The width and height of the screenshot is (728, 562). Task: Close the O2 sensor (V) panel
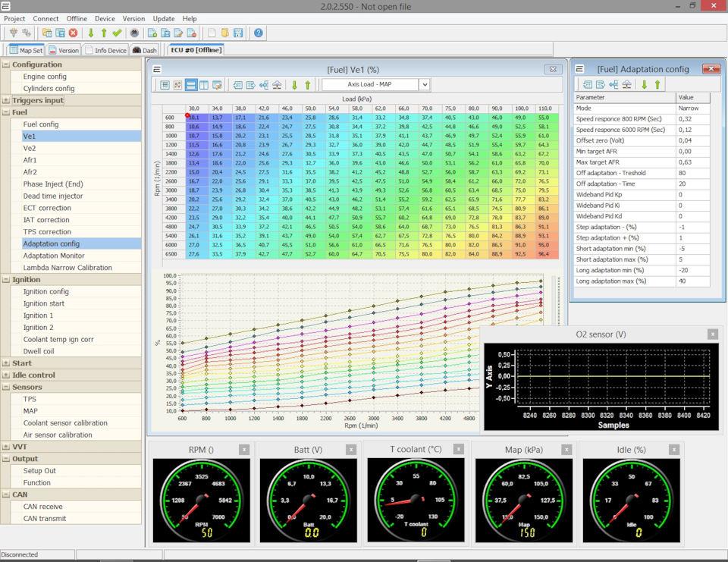pyautogui.click(x=713, y=334)
